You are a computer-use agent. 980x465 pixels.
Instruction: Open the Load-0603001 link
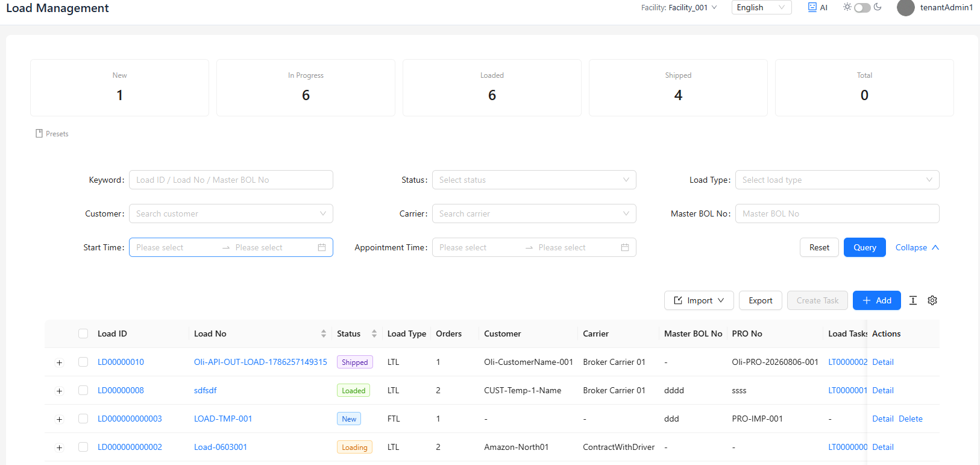tap(221, 447)
